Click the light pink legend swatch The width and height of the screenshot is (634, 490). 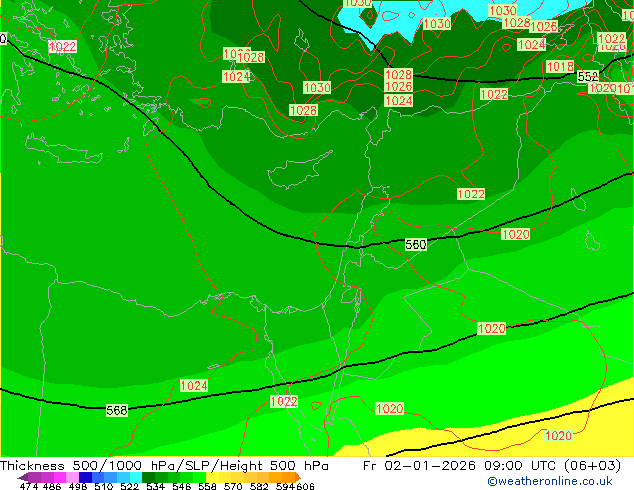pyautogui.click(x=72, y=477)
